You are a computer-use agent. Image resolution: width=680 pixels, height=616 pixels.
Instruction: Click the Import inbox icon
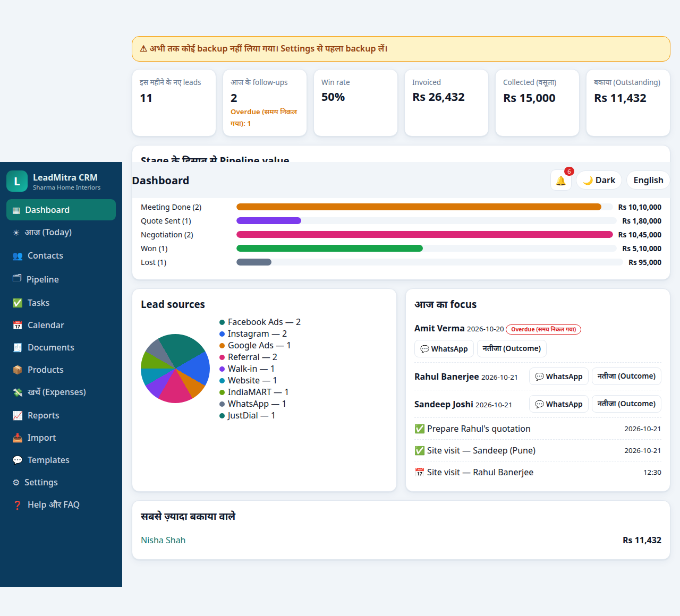(x=18, y=438)
